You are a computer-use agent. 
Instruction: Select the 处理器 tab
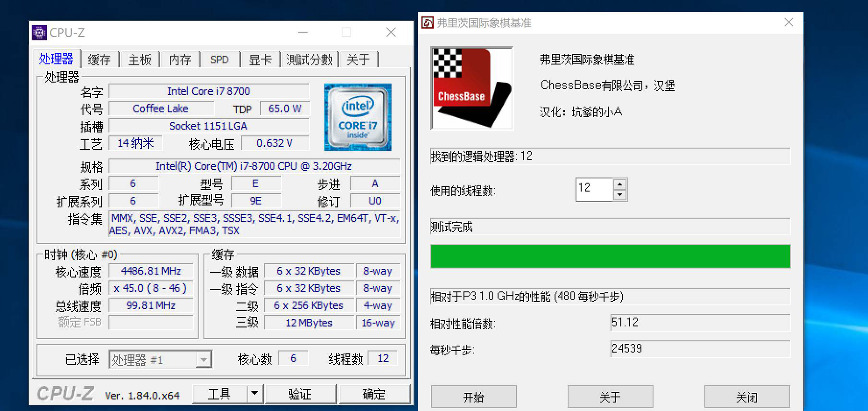[x=56, y=59]
